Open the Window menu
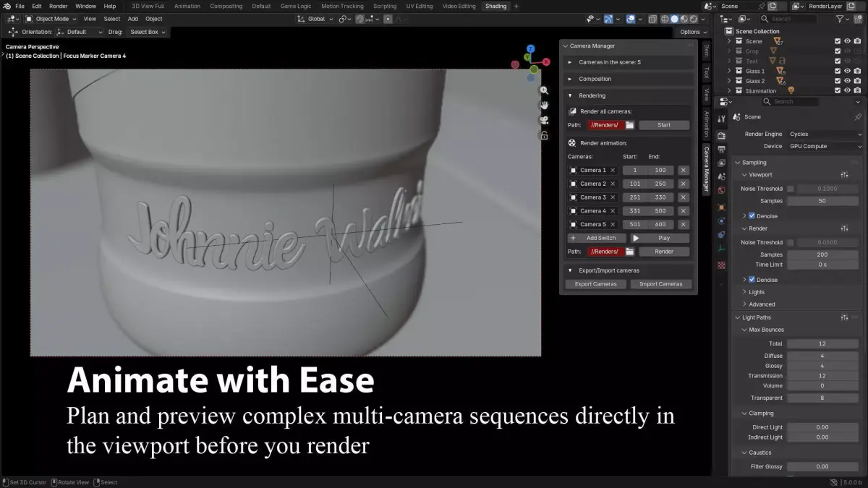868x488 pixels. pyautogui.click(x=86, y=6)
